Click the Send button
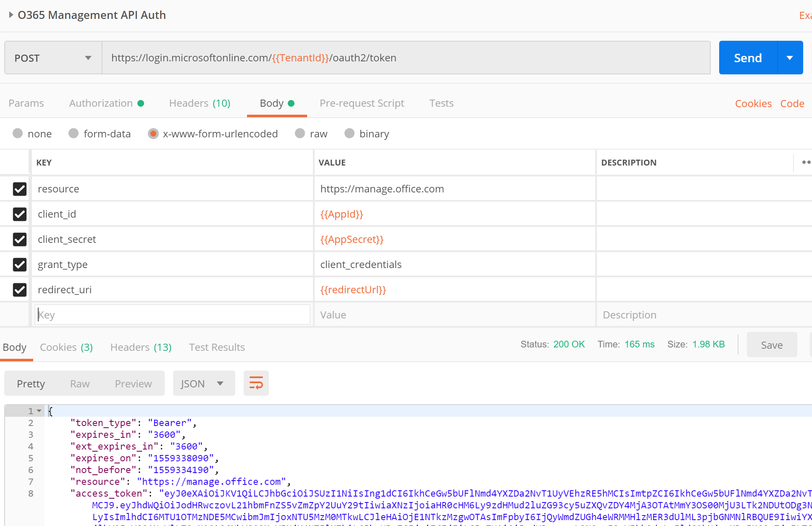Screen dimensions: 812x526 point(748,58)
